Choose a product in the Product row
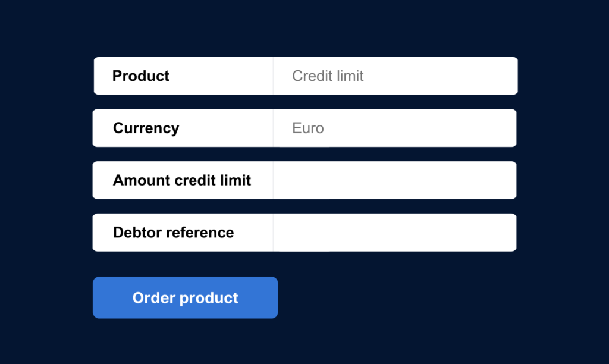The height and width of the screenshot is (364, 609). tap(395, 76)
